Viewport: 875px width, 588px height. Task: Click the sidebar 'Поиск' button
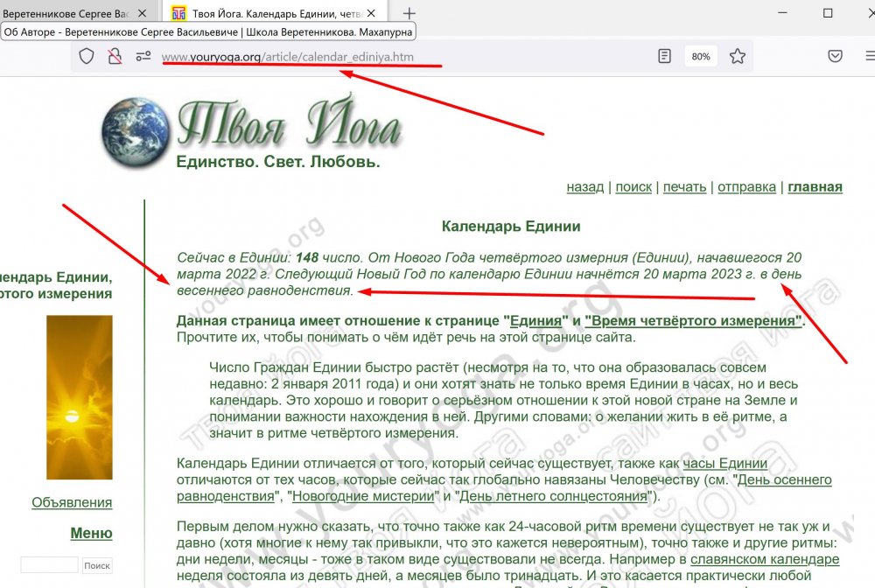pyautogui.click(x=97, y=565)
